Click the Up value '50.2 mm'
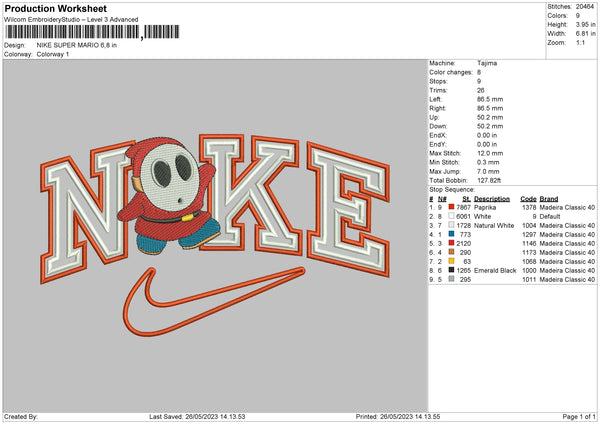The height and width of the screenshot is (424, 600). (x=490, y=117)
